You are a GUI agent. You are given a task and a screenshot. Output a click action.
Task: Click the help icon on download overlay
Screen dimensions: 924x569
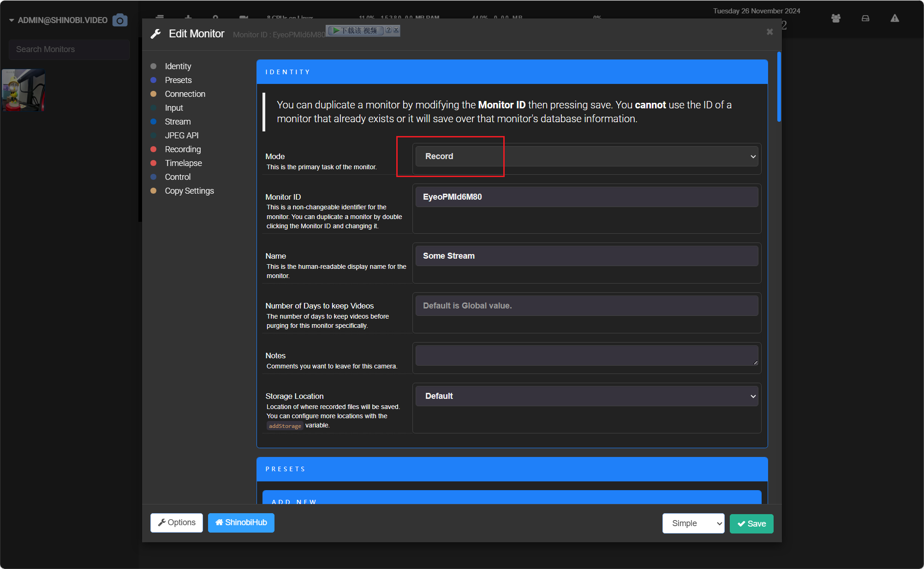point(388,30)
